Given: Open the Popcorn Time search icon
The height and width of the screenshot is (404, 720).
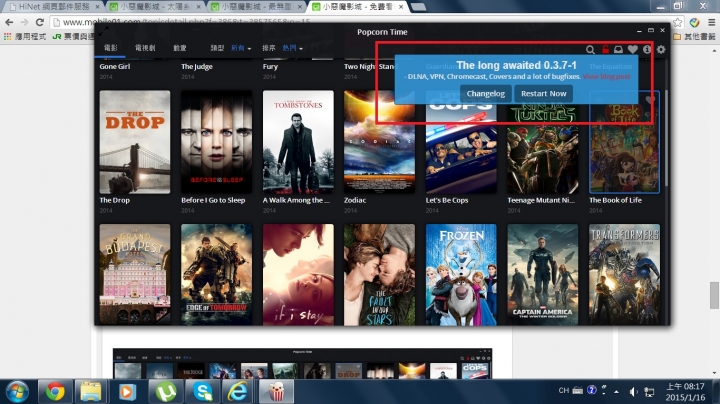Looking at the screenshot, I should point(590,49).
